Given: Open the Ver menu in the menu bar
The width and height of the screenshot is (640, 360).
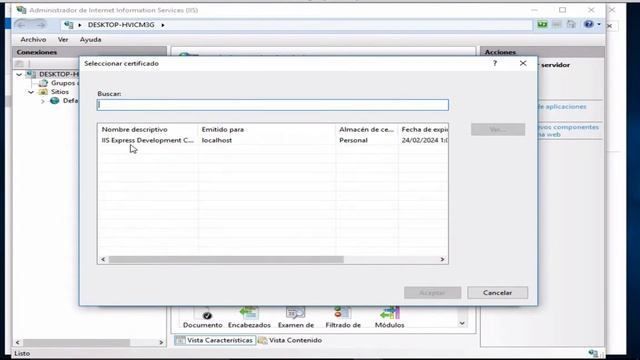Looking at the screenshot, I should click(x=63, y=40).
